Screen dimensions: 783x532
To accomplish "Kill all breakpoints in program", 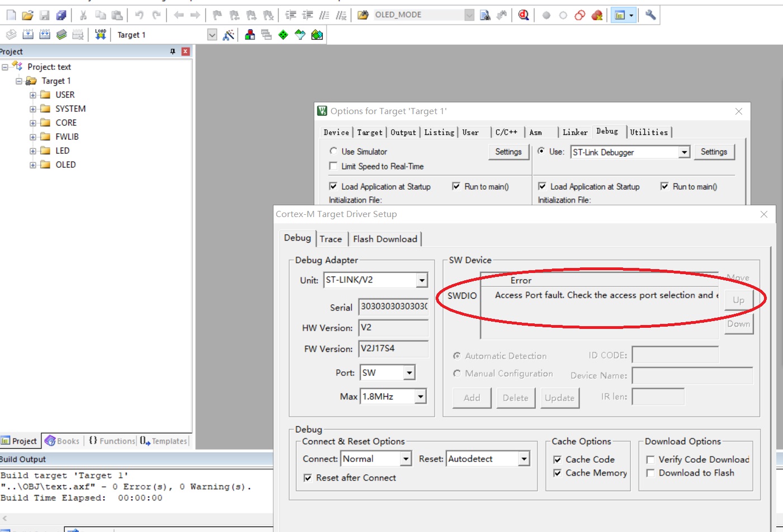I will tap(597, 15).
